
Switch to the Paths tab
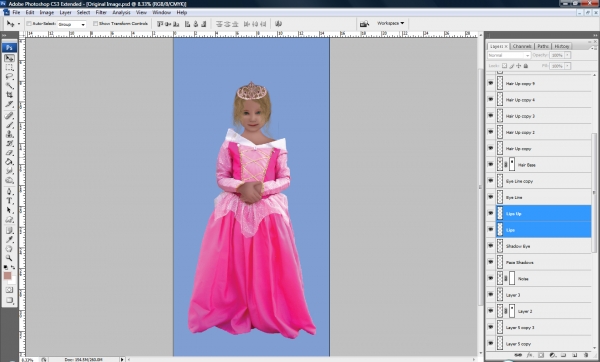point(543,46)
